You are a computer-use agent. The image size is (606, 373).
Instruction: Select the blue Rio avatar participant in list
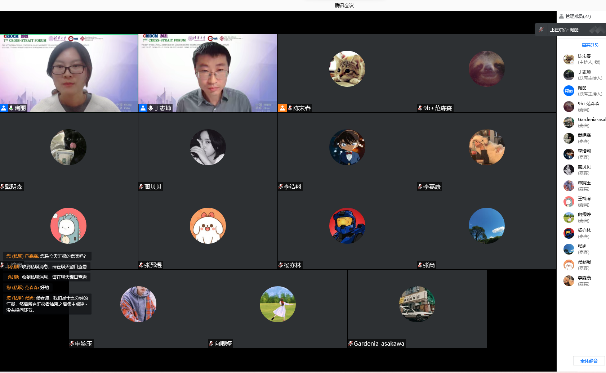click(582, 91)
